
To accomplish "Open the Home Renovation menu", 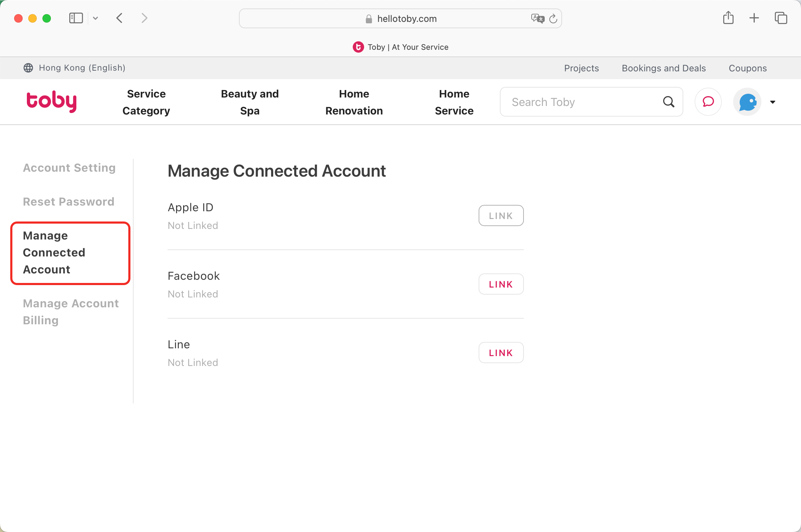I will point(354,102).
